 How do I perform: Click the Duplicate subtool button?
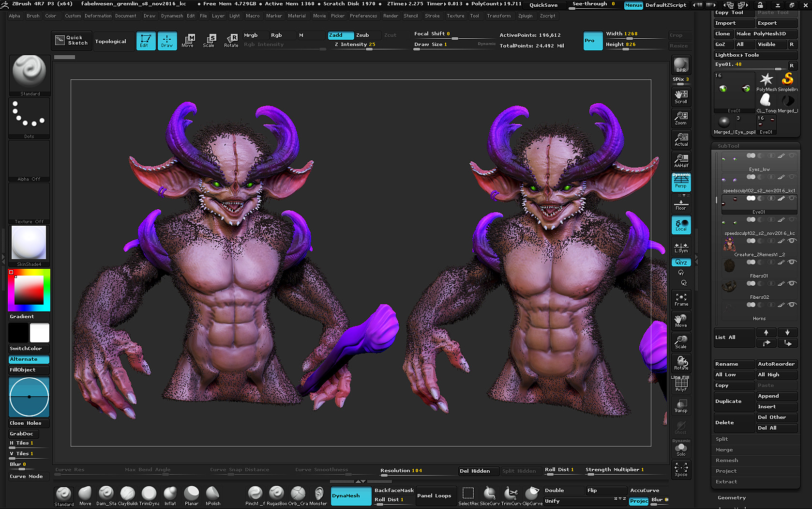(x=734, y=401)
